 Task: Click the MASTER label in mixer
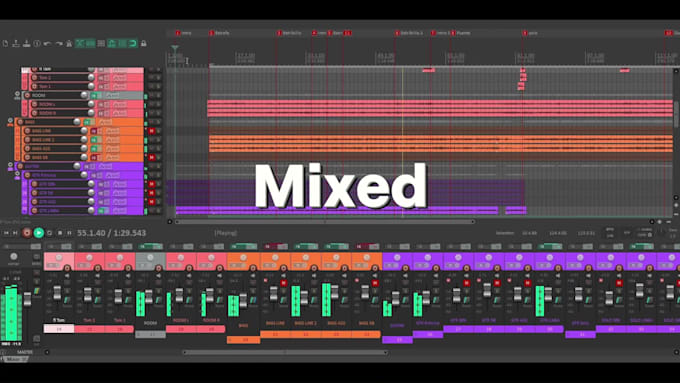tap(25, 352)
